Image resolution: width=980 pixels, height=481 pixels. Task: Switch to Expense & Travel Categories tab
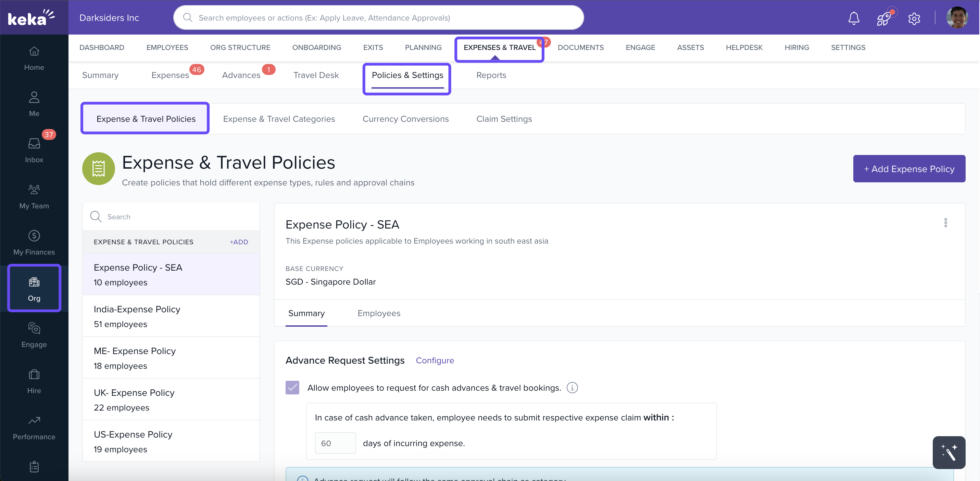(x=279, y=119)
